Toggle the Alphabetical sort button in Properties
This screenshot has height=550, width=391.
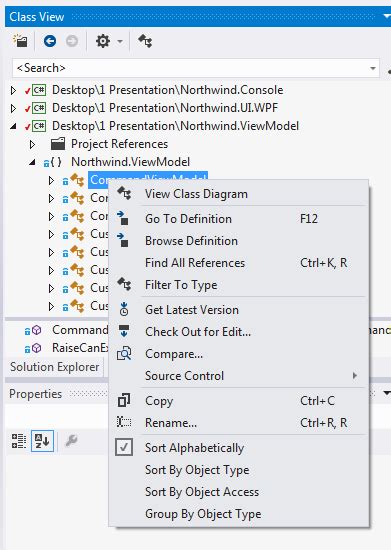[x=42, y=441]
